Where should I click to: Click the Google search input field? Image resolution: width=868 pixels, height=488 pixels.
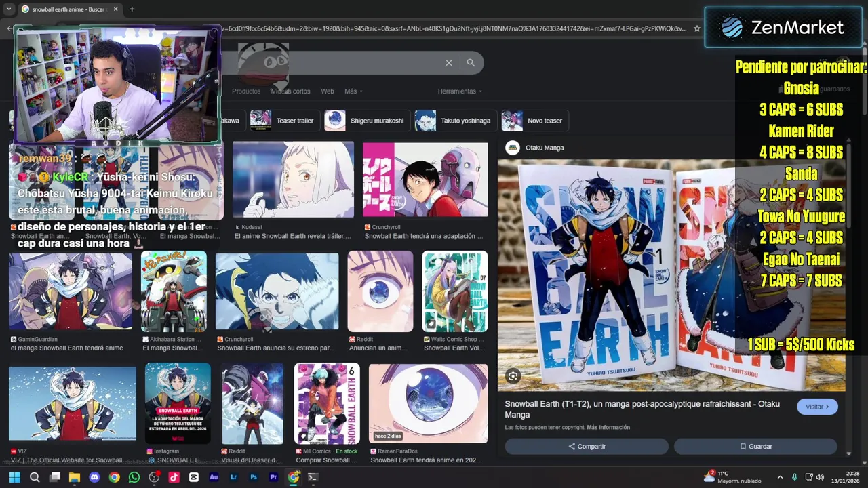[x=332, y=62]
